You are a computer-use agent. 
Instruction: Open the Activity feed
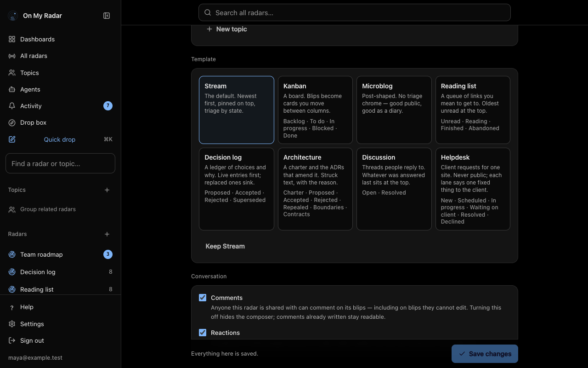click(60, 106)
